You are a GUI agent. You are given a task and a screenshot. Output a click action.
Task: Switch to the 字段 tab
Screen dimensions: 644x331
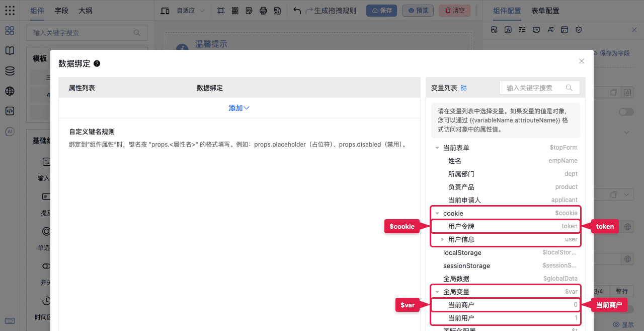[x=61, y=11]
